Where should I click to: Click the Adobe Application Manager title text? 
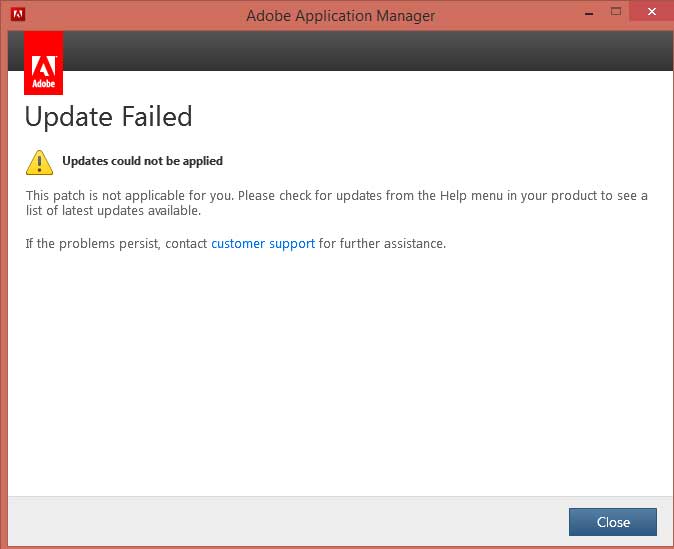point(340,16)
